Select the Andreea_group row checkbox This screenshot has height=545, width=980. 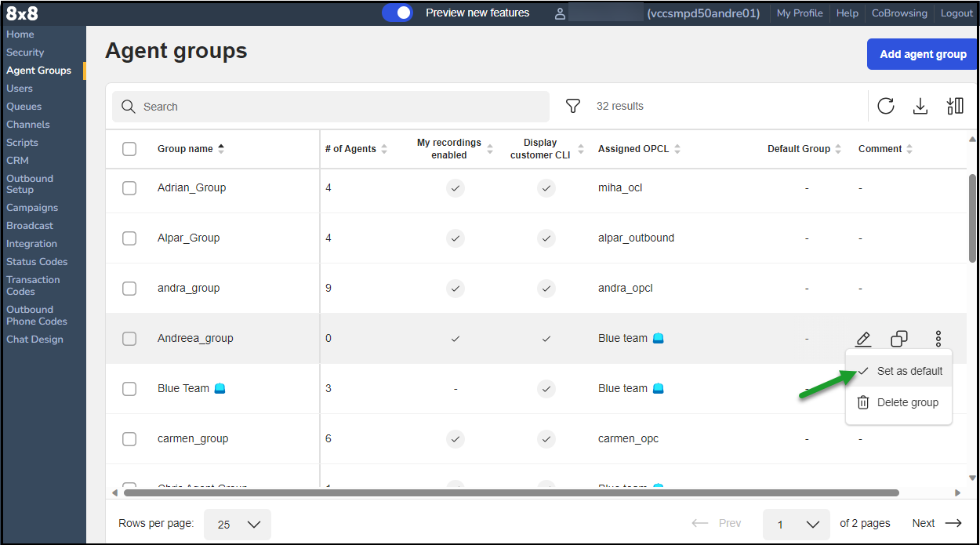click(x=129, y=339)
